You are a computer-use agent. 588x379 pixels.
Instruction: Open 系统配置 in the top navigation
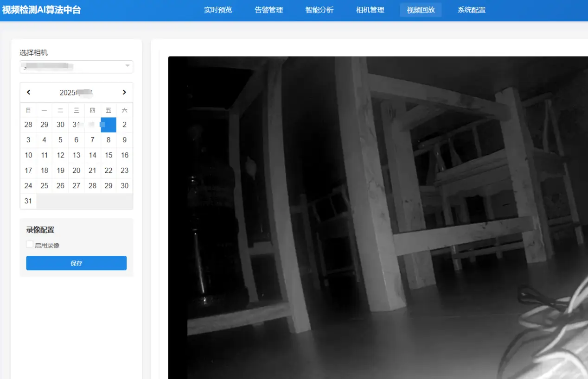472,10
